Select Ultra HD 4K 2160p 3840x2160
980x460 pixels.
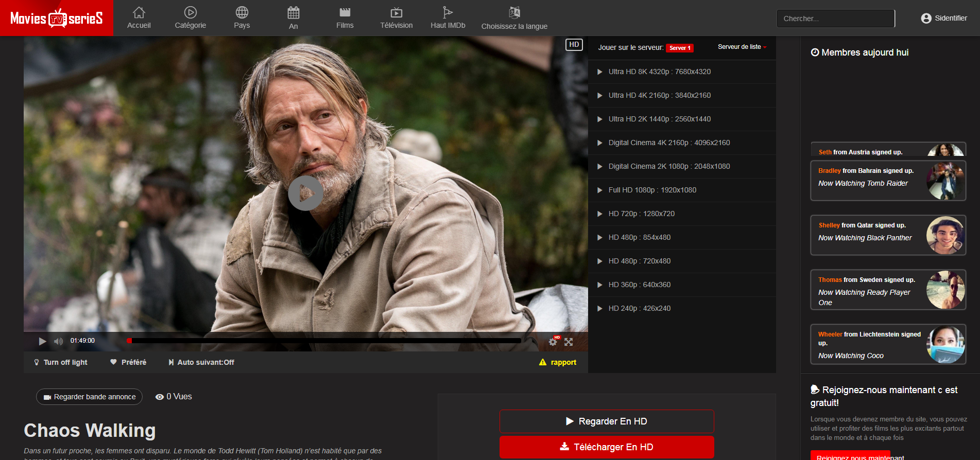pyautogui.click(x=682, y=95)
